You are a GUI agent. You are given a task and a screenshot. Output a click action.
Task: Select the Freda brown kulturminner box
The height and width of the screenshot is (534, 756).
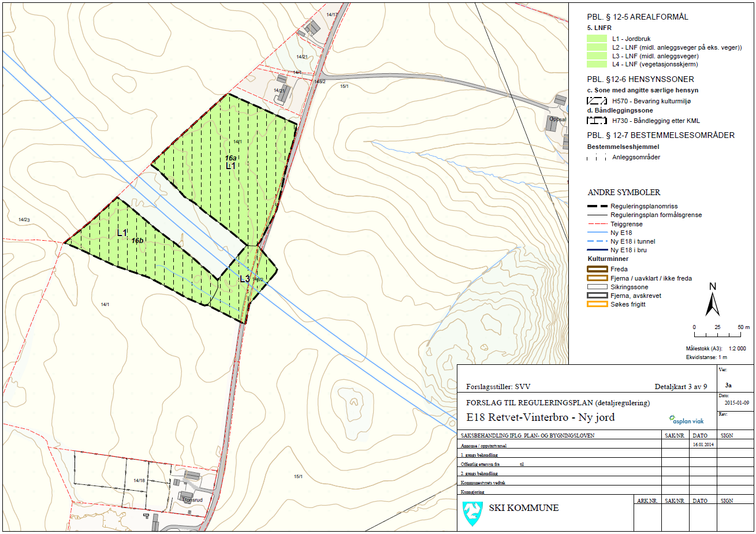click(597, 269)
